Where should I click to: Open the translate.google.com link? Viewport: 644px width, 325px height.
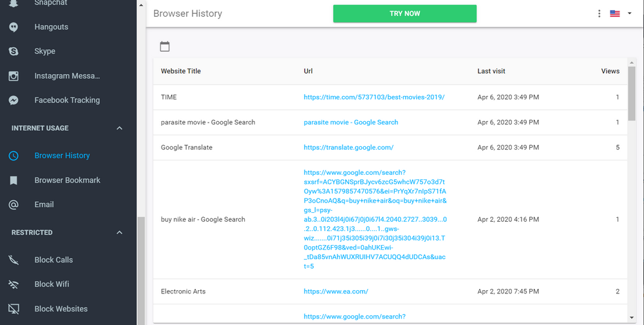[348, 148]
